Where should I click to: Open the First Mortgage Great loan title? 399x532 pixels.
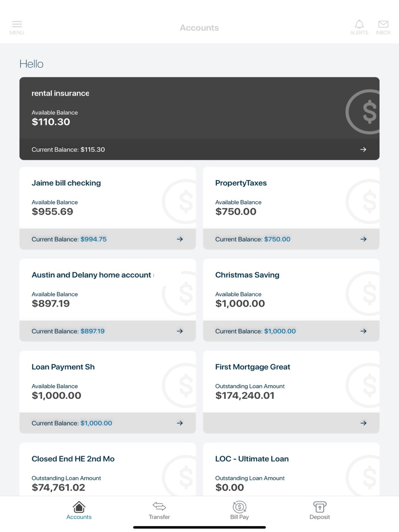point(252,367)
